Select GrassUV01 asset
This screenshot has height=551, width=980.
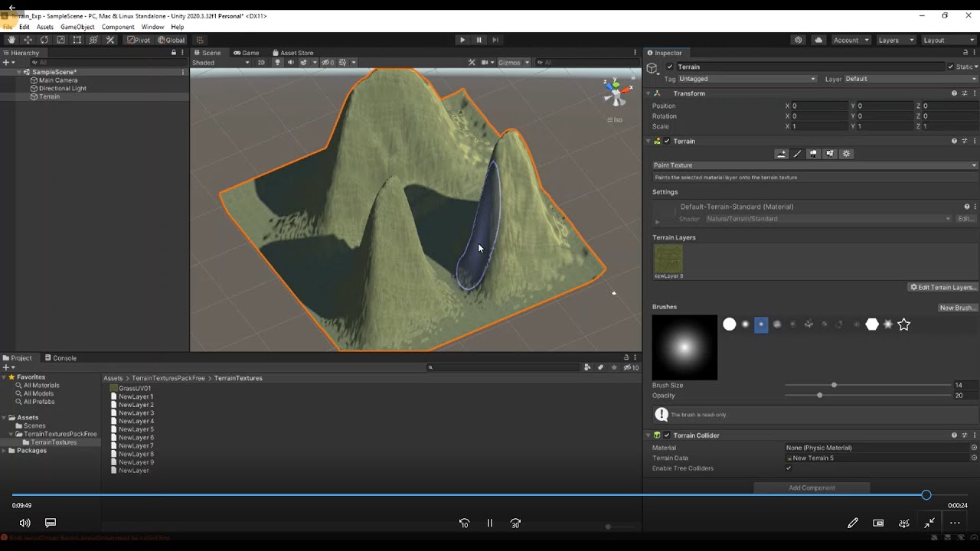(135, 389)
